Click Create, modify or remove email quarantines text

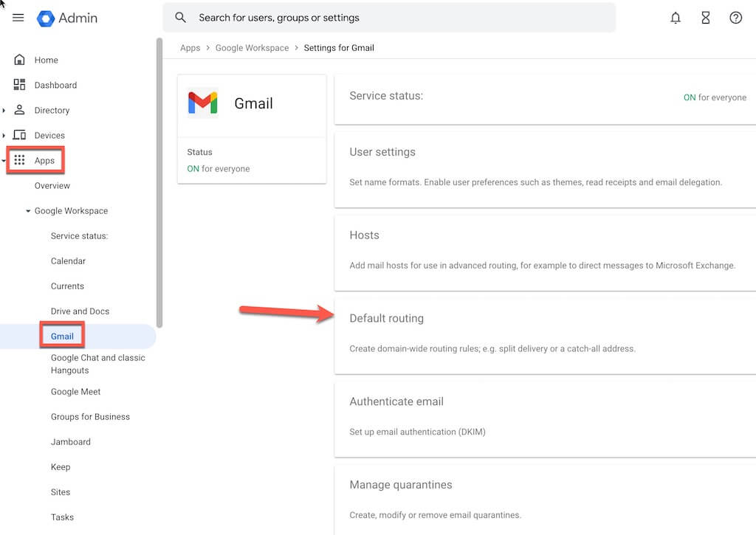436,515
